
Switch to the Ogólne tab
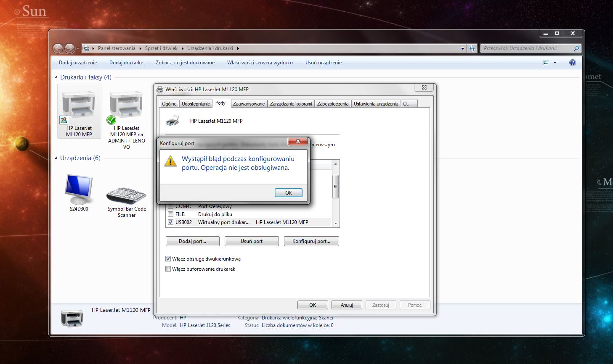169,104
